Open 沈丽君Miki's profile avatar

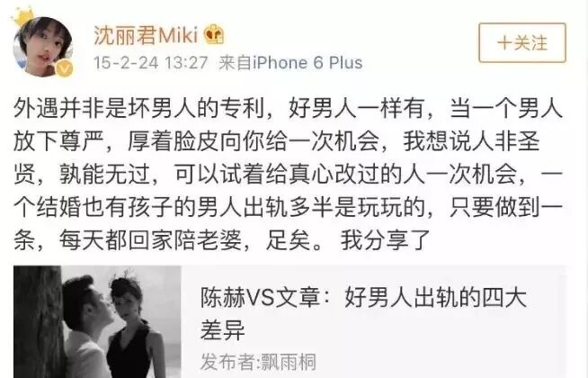click(43, 47)
